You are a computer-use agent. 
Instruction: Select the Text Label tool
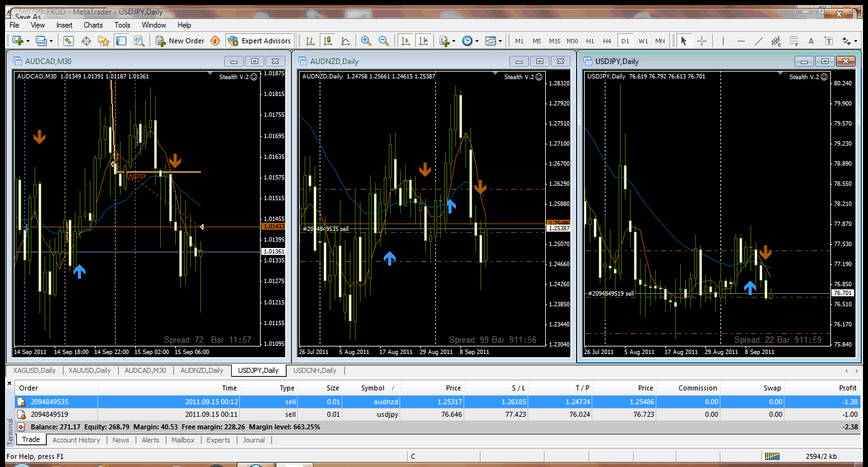[828, 41]
